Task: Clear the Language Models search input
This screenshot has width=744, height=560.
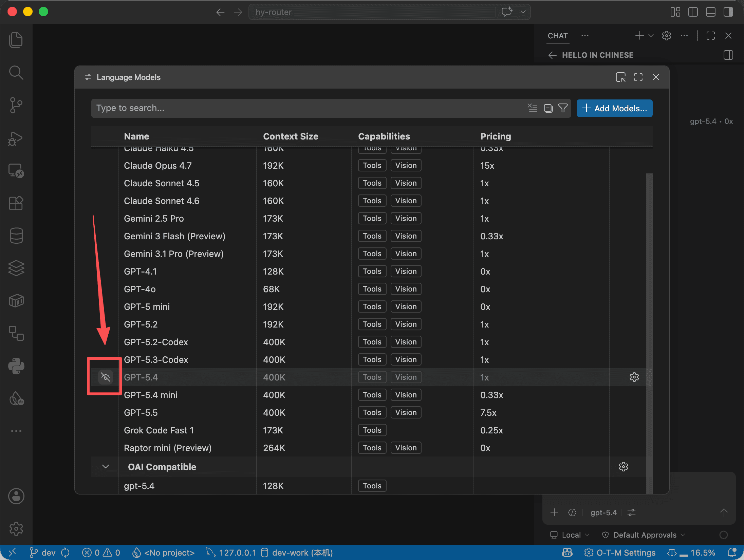Action: pyautogui.click(x=532, y=108)
